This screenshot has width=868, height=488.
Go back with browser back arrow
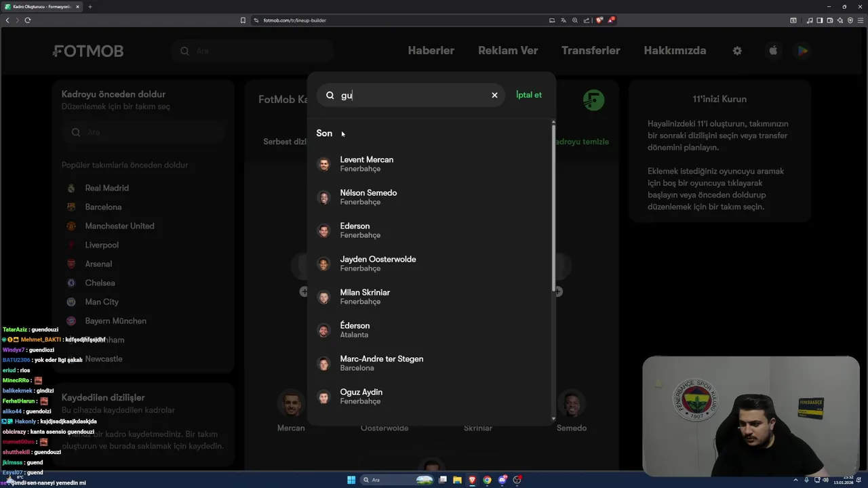(x=7, y=20)
